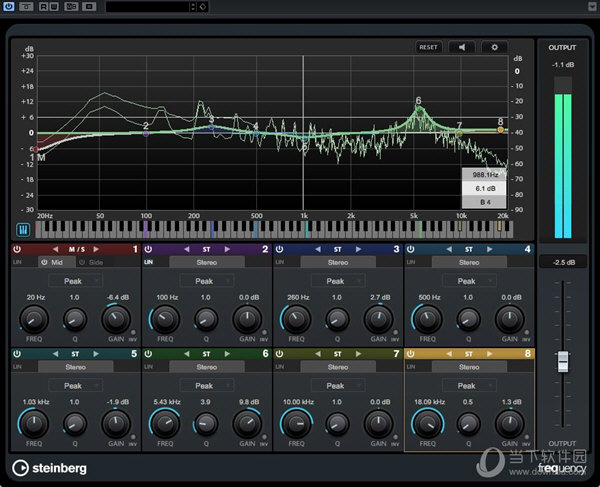
Task: Click the -2.5 dB output value field
Action: pyautogui.click(x=564, y=262)
